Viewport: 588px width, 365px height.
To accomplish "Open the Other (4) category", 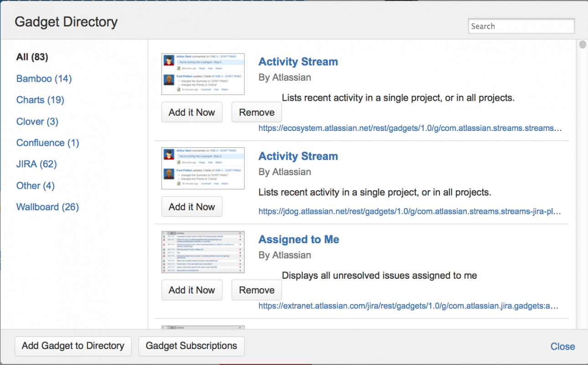I will [x=35, y=186].
